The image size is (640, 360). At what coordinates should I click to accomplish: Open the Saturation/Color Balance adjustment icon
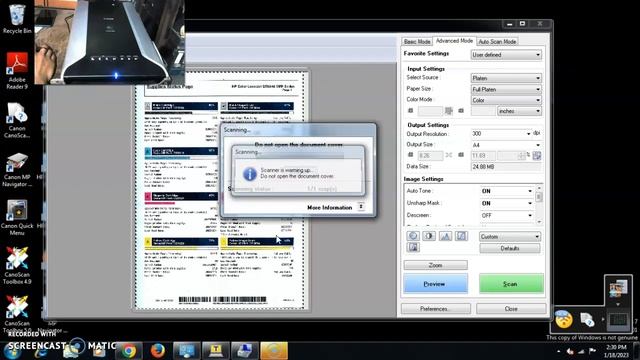pyautogui.click(x=413, y=236)
